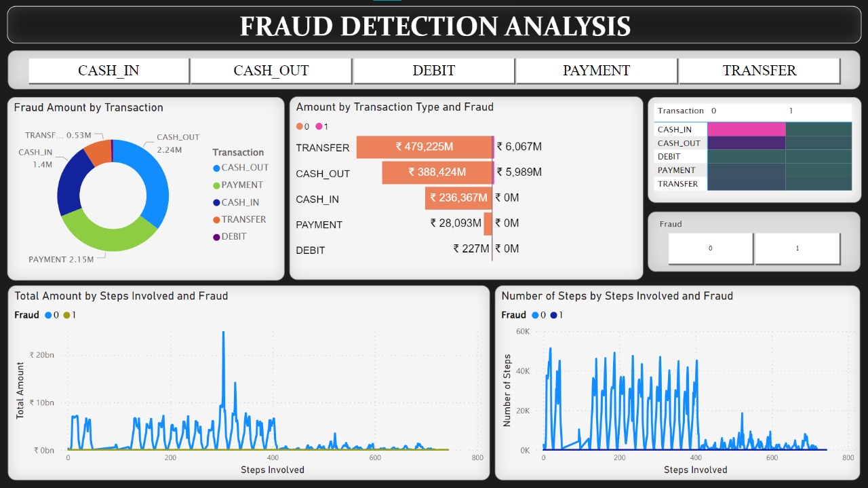Select the CASH_OUT slicer button
The width and height of the screenshot is (868, 488).
[x=271, y=71]
